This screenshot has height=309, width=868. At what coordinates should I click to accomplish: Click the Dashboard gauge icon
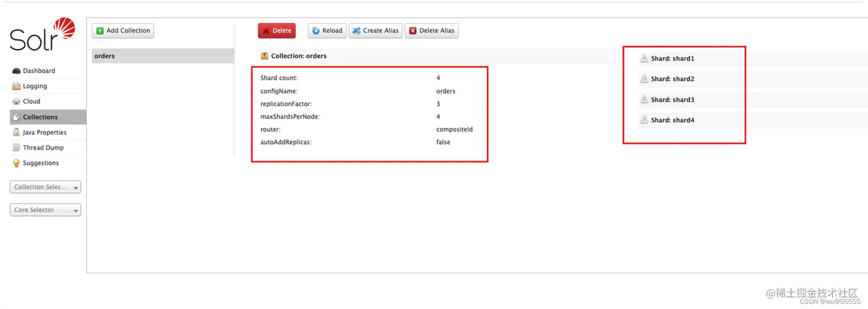16,71
